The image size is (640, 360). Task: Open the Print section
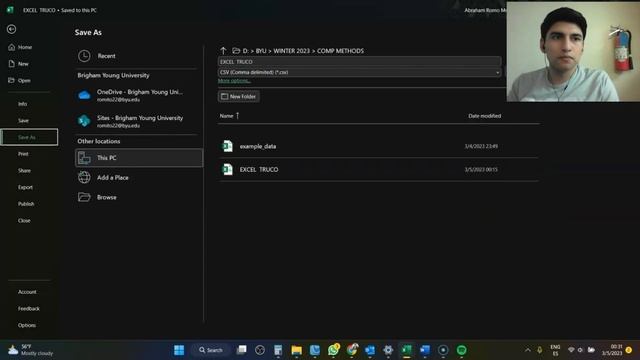click(x=23, y=154)
